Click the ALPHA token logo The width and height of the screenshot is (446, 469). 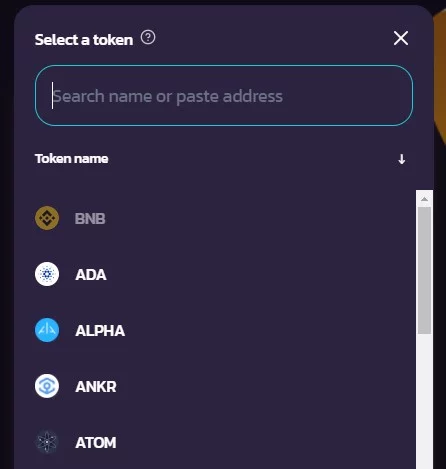[x=47, y=330]
